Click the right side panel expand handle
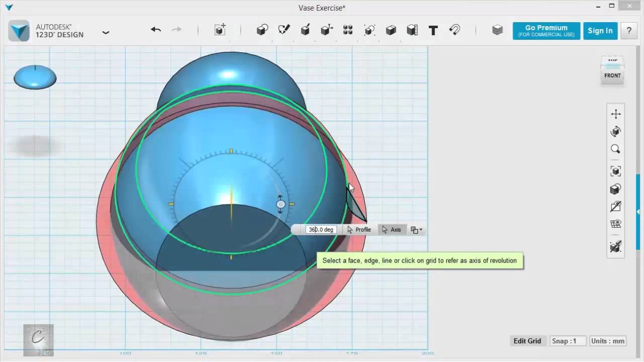 pos(639,212)
